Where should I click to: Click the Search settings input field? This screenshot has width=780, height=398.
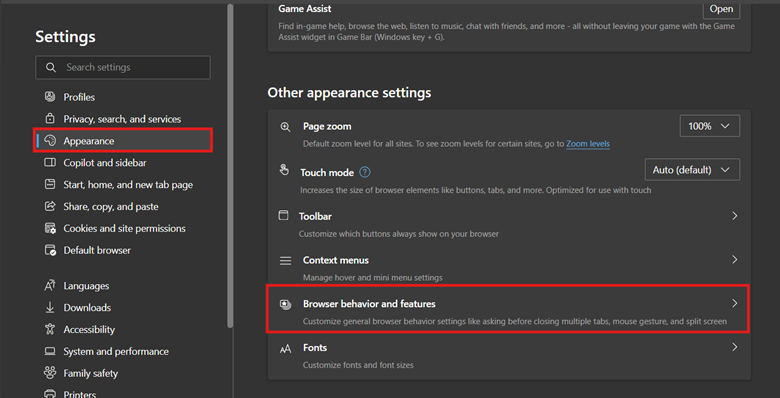click(x=123, y=67)
